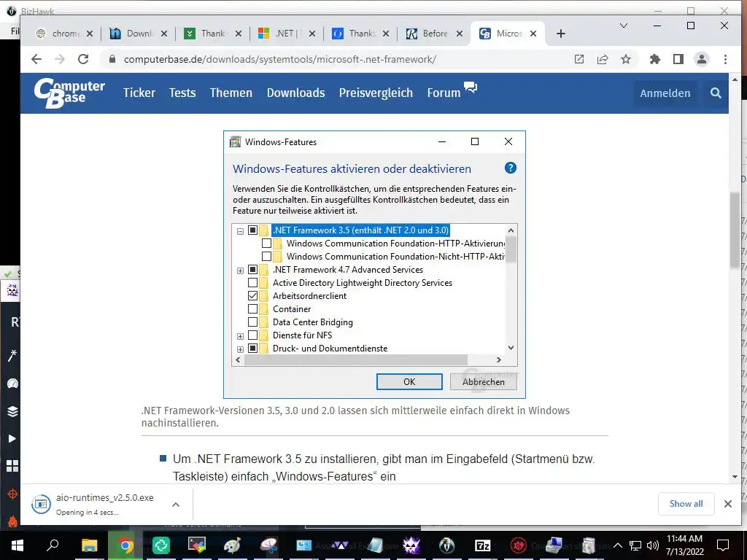Open taskbar search magnifier
This screenshot has width=747, height=560.
[53, 545]
